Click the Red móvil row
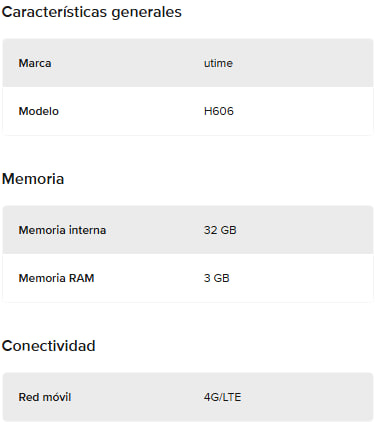The height and width of the screenshot is (422, 375). [x=188, y=397]
